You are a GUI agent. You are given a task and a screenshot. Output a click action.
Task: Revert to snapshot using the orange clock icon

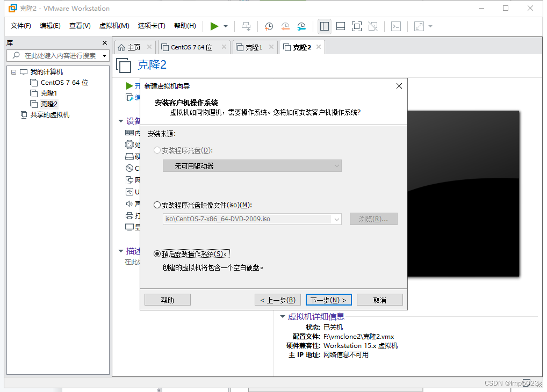tap(285, 26)
